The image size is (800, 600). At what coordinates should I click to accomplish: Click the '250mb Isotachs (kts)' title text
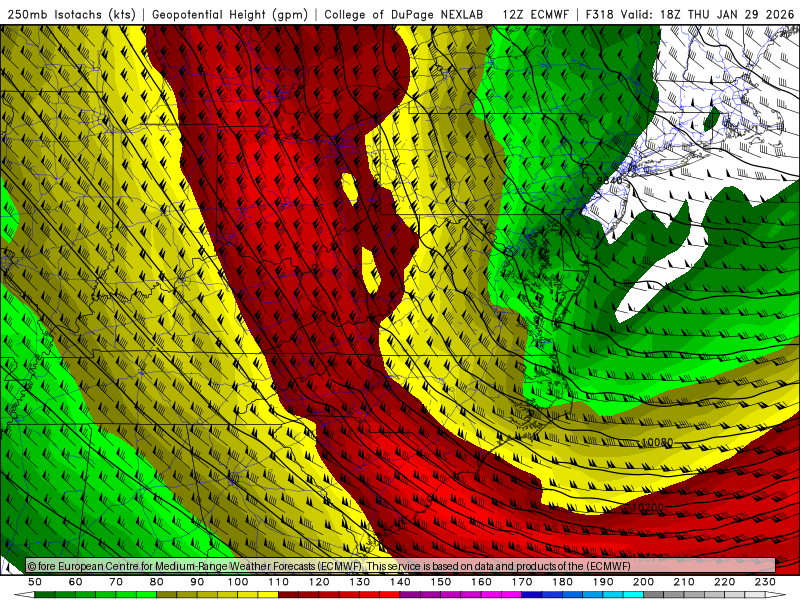point(71,14)
